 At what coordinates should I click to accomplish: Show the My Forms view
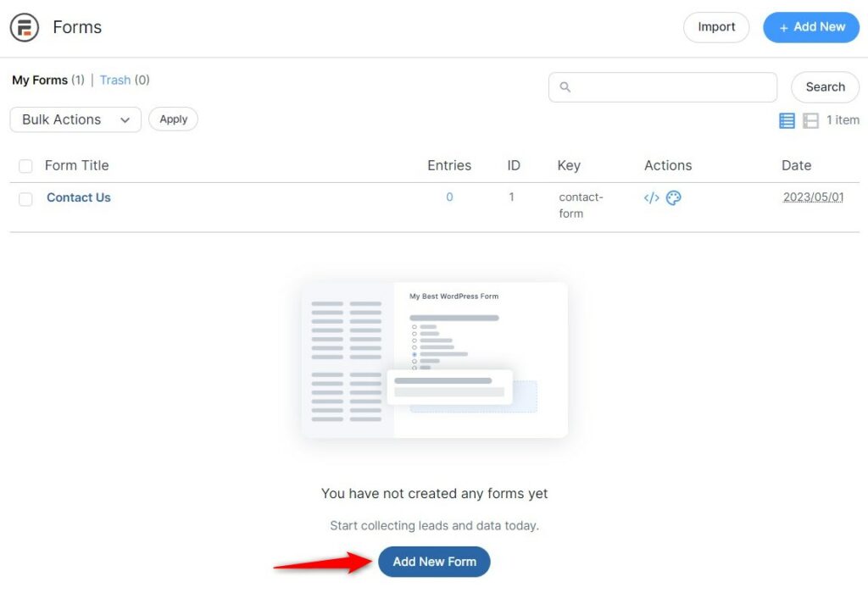40,80
